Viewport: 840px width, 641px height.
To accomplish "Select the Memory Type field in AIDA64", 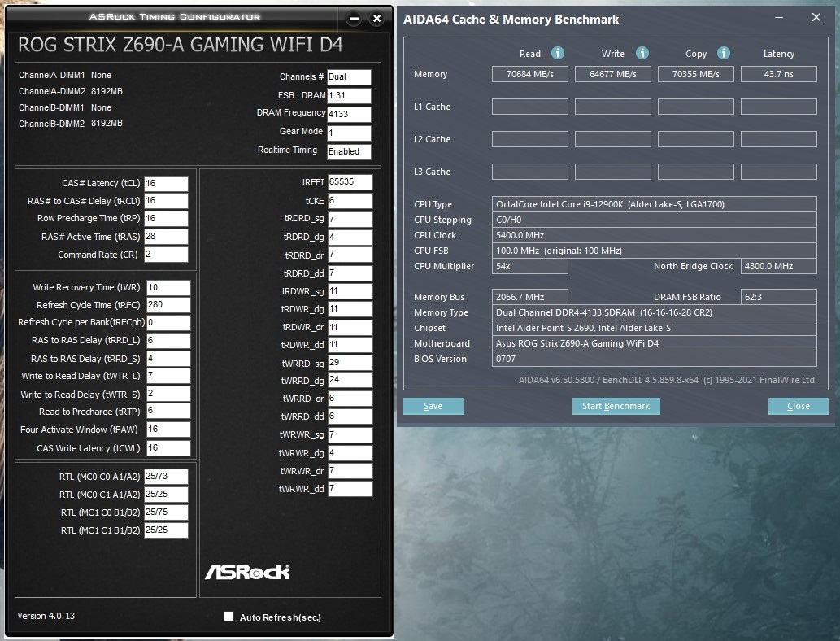I will point(654,312).
